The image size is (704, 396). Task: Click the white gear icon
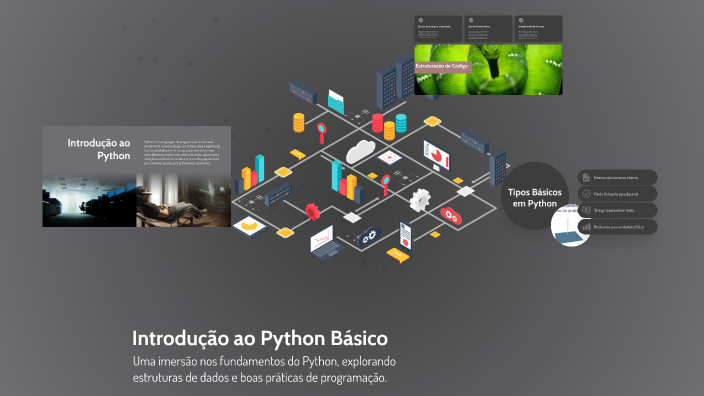pos(420,200)
